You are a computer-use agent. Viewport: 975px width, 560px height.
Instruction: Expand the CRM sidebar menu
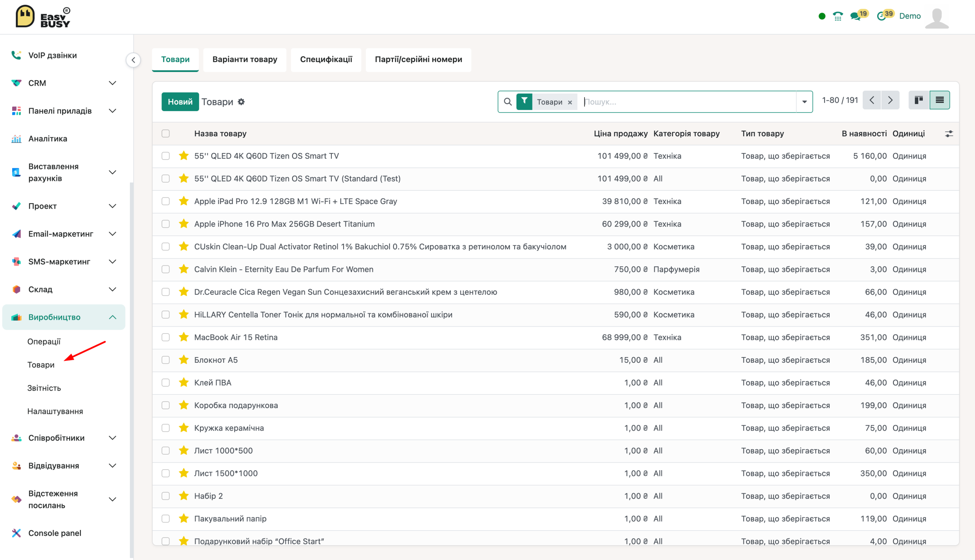pyautogui.click(x=64, y=83)
